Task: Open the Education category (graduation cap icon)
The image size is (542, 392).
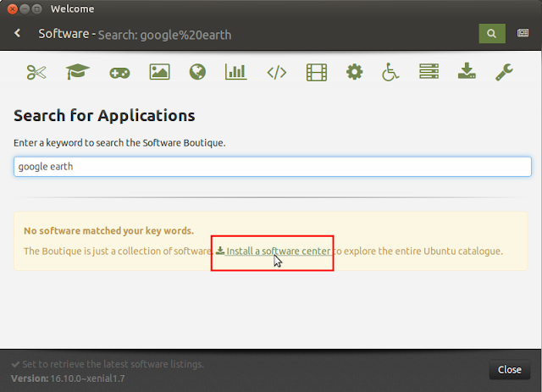Action: click(78, 72)
